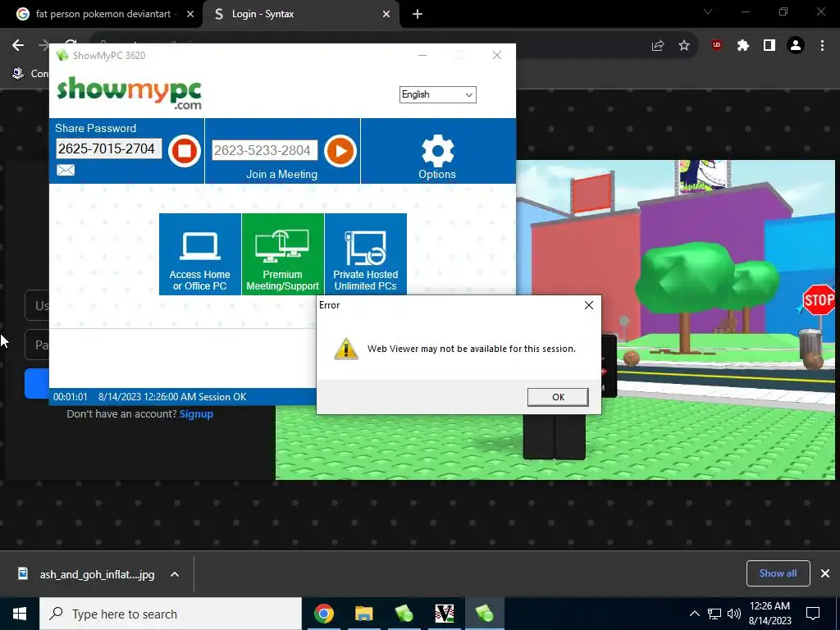Click the warning icon in the Error dialog

tap(346, 348)
